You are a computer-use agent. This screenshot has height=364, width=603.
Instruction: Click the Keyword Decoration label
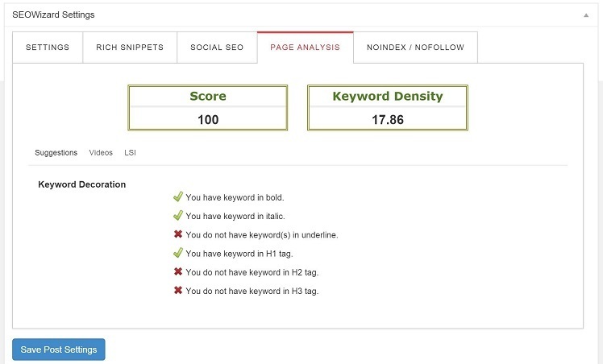click(x=82, y=184)
